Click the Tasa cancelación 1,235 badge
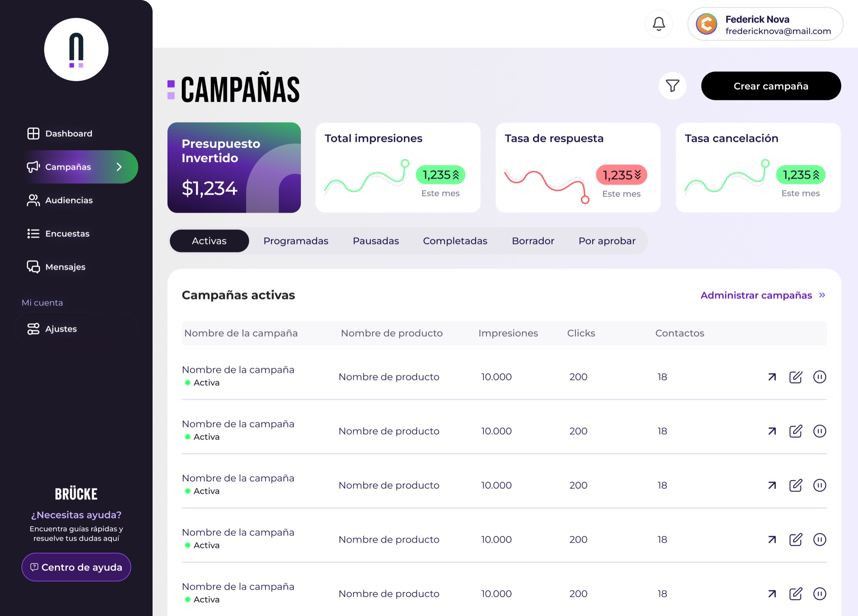 coord(801,175)
